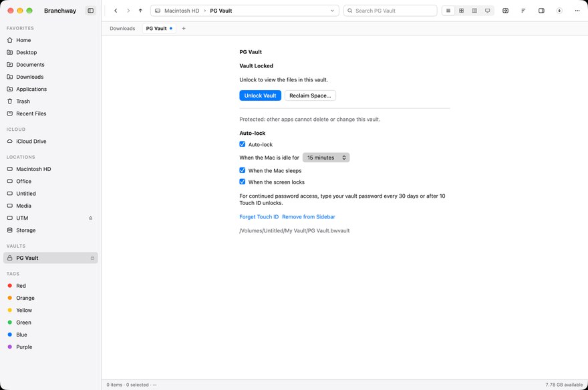Image resolution: width=588 pixels, height=390 pixels.
Task: Click the Remove from Sidebar link
Action: pyautogui.click(x=309, y=217)
